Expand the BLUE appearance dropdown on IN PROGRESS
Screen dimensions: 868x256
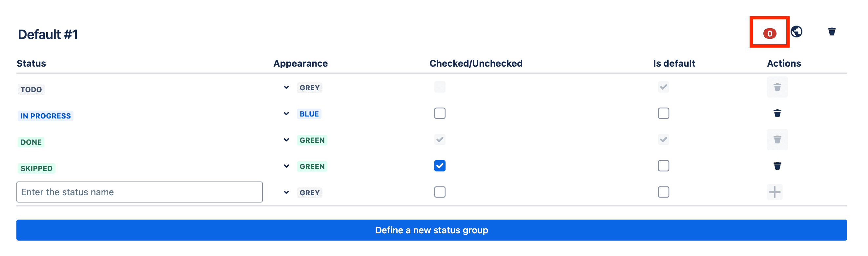click(286, 114)
